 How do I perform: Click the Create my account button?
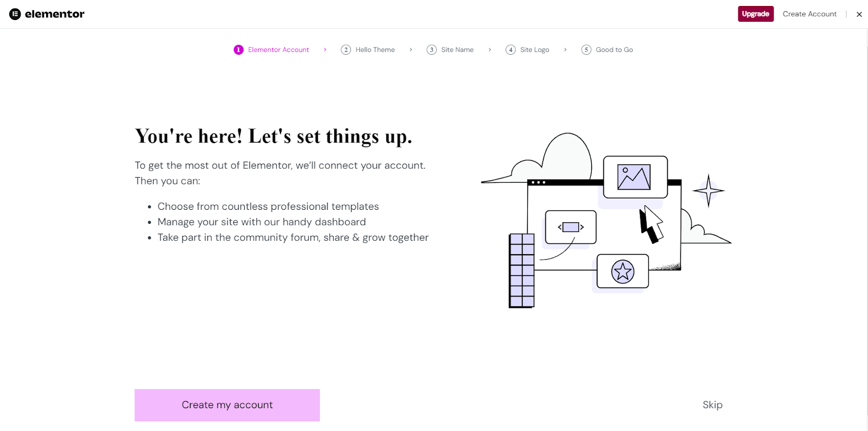[x=227, y=405]
